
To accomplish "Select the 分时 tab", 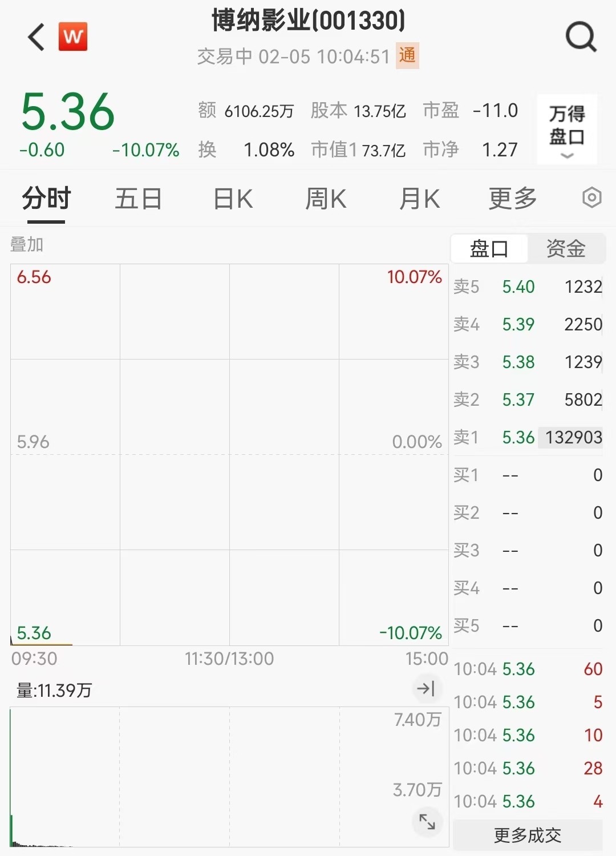I will pyautogui.click(x=46, y=199).
